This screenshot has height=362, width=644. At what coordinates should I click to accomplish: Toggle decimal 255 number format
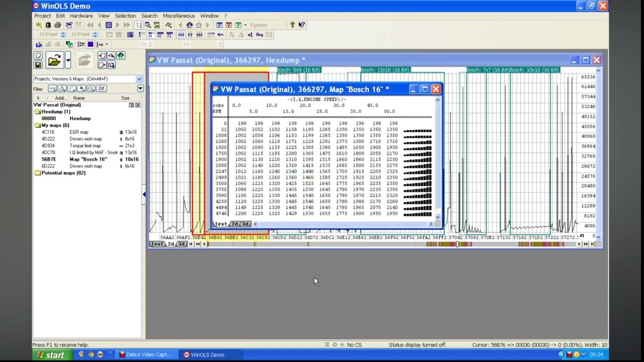pyautogui.click(x=181, y=35)
